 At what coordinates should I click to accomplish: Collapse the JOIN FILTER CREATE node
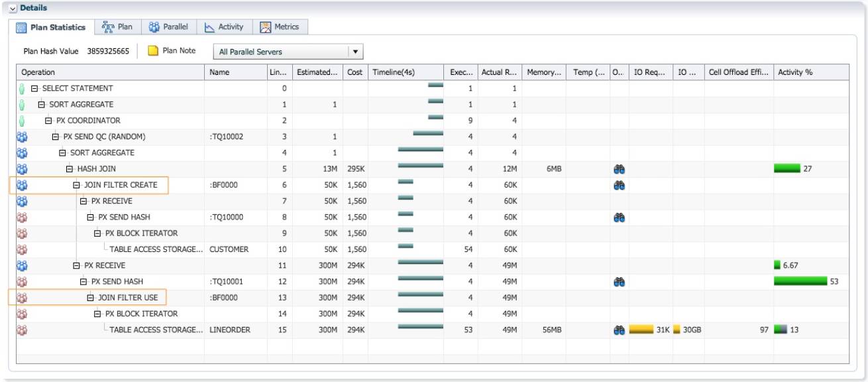click(77, 185)
